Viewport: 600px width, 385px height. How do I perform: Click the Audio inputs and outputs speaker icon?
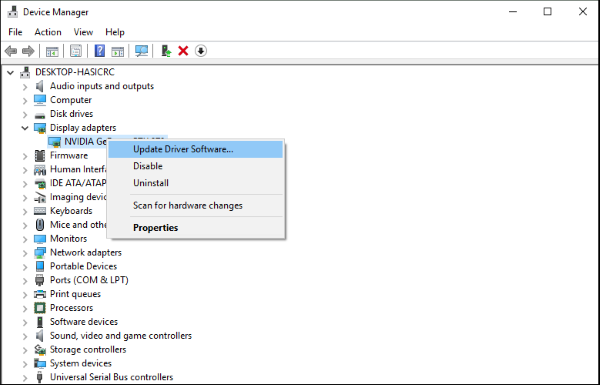(40, 86)
